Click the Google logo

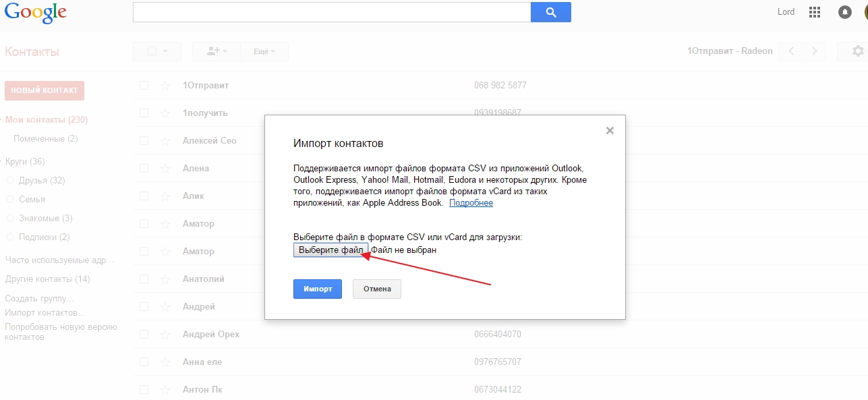click(x=36, y=13)
